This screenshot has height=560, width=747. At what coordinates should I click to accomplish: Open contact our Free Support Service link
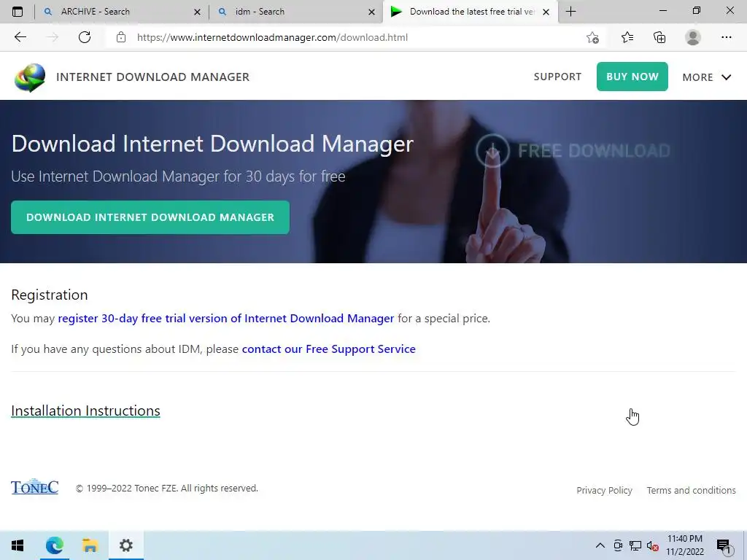point(329,349)
